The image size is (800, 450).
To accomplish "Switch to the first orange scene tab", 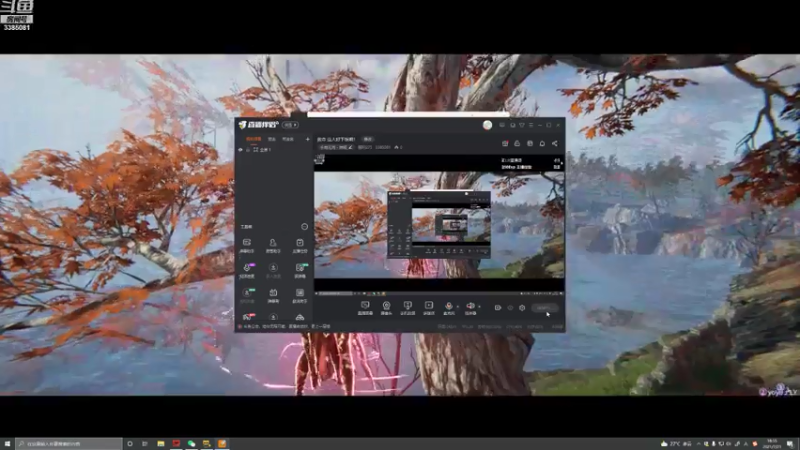I will [x=254, y=139].
